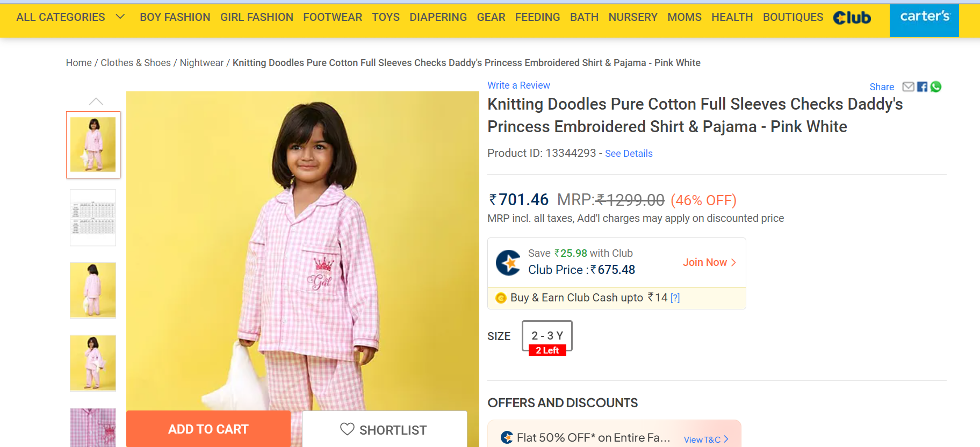Open Girl Fashion menu
Screen dimensions: 980x447
[257, 17]
